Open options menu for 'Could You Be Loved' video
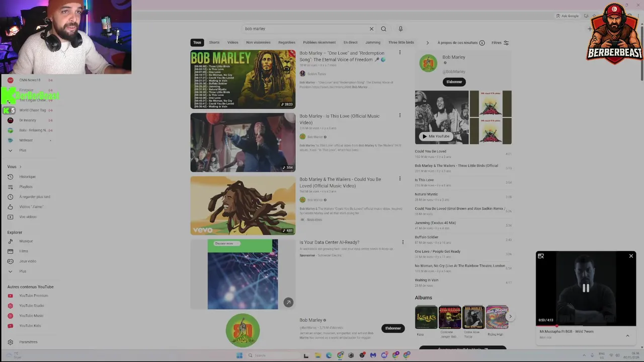This screenshot has width=644, height=362. tap(400, 179)
